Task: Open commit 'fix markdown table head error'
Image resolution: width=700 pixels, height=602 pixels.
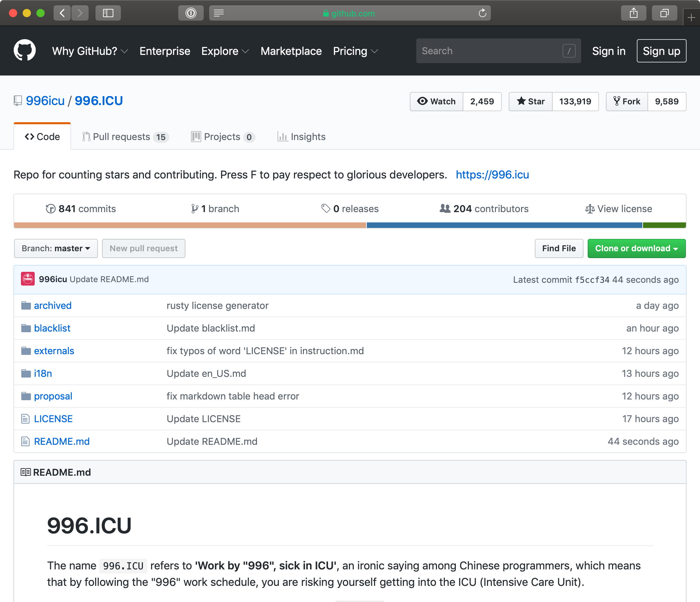Action: tap(233, 396)
